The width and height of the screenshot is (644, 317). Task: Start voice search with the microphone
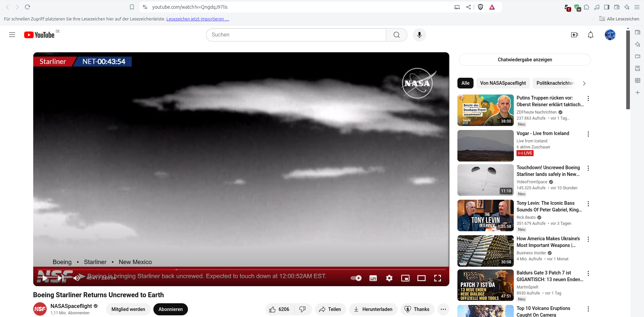pyautogui.click(x=419, y=35)
